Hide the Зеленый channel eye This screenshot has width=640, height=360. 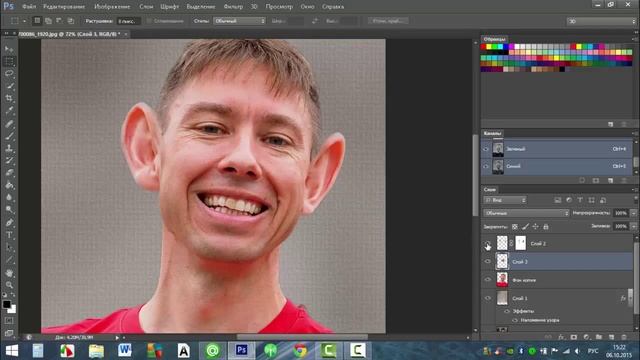click(x=486, y=149)
